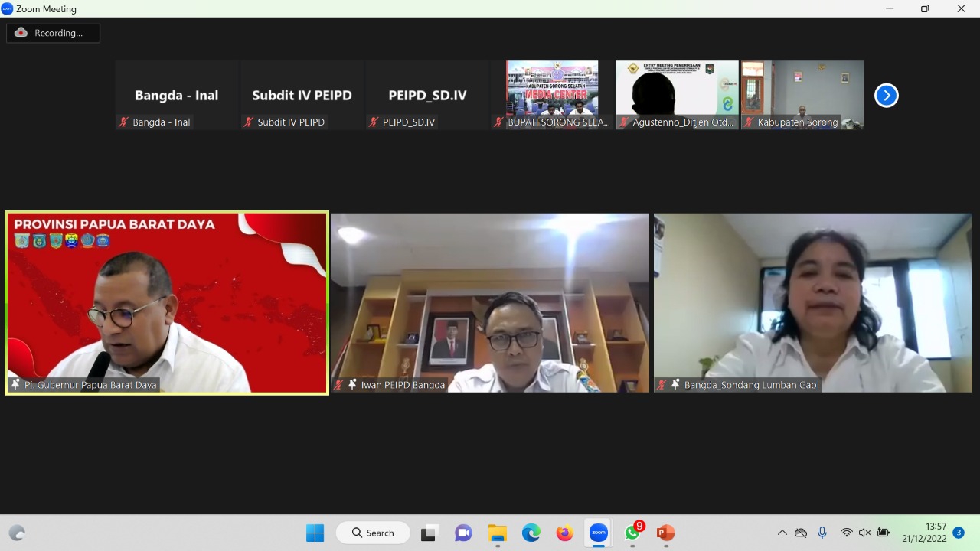Open Firefox browser in the taskbar

(x=564, y=533)
